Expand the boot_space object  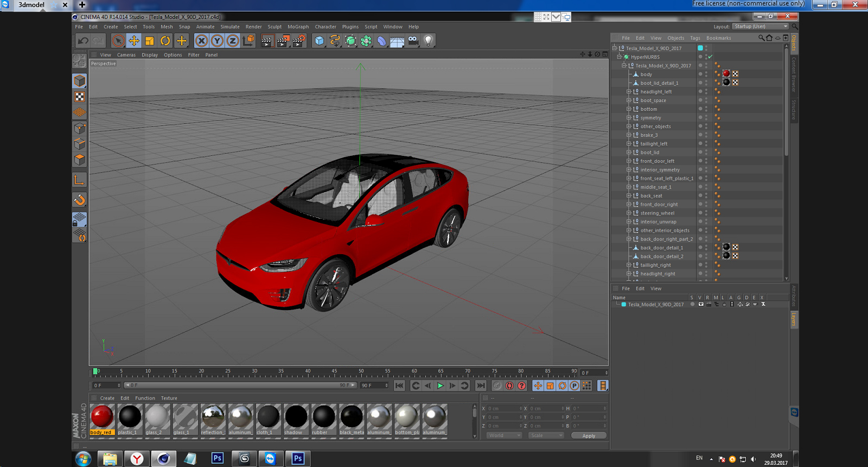pyautogui.click(x=629, y=100)
